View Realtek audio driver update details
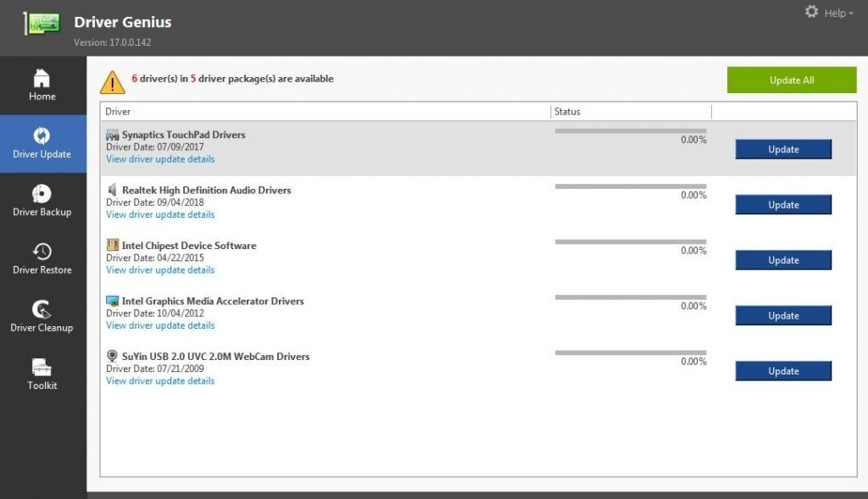Image resolution: width=868 pixels, height=499 pixels. pyautogui.click(x=159, y=214)
